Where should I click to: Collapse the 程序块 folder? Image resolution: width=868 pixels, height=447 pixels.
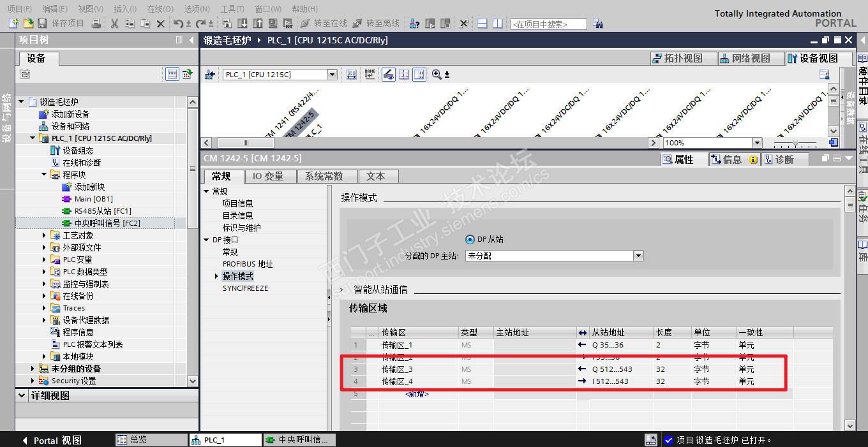click(x=44, y=175)
